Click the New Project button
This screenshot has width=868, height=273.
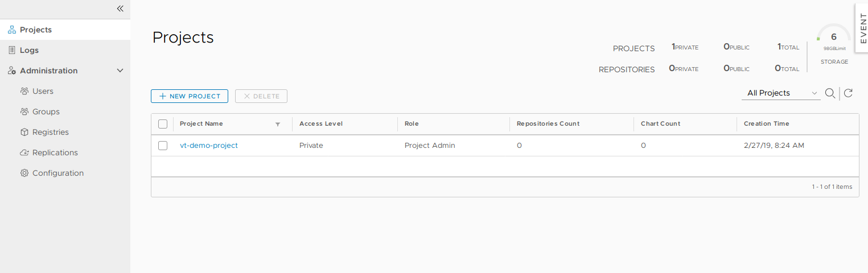point(190,96)
